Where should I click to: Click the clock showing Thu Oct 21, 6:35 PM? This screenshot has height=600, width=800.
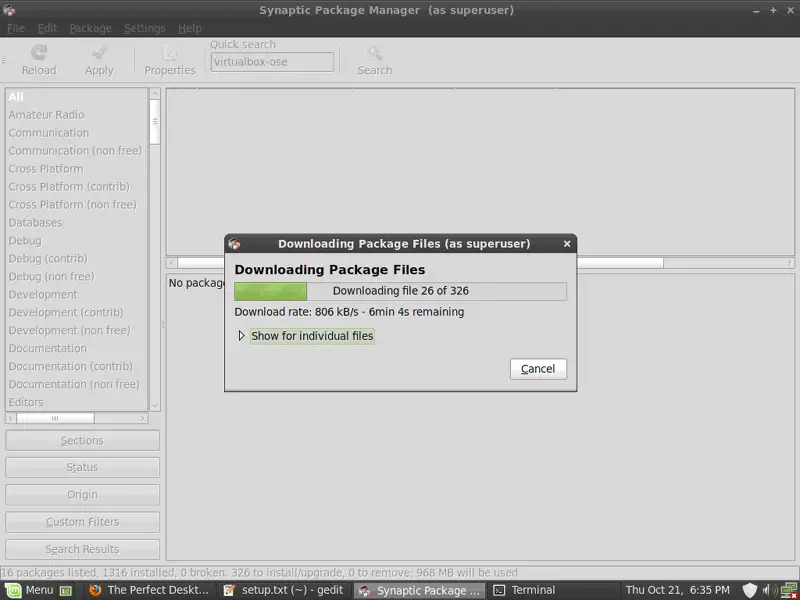(x=678, y=590)
